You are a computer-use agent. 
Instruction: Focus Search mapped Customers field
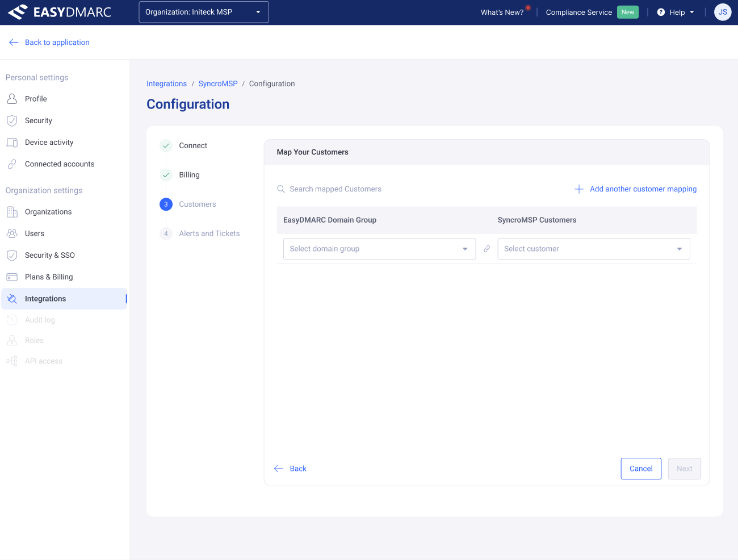[336, 189]
